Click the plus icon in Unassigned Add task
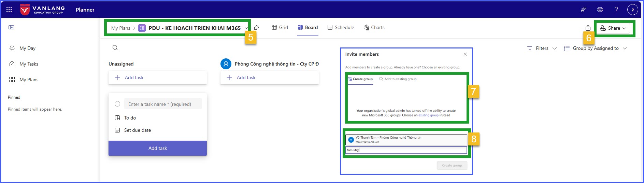This screenshot has height=183, width=644. [117, 78]
